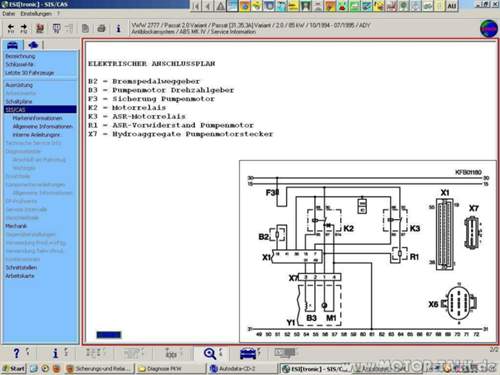Click the question mark help icon at bottom
The image size is (500, 375).
coord(16,353)
